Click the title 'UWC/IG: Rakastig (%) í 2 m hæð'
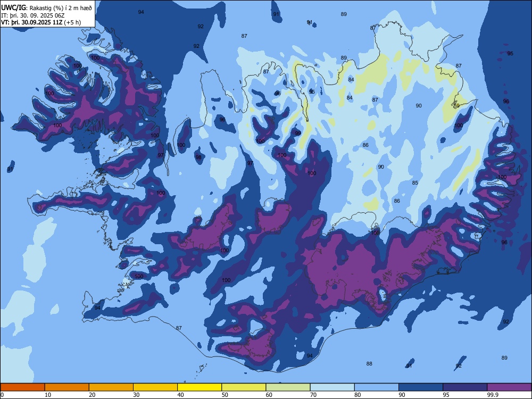This screenshot has height=399, width=532. pos(46,8)
